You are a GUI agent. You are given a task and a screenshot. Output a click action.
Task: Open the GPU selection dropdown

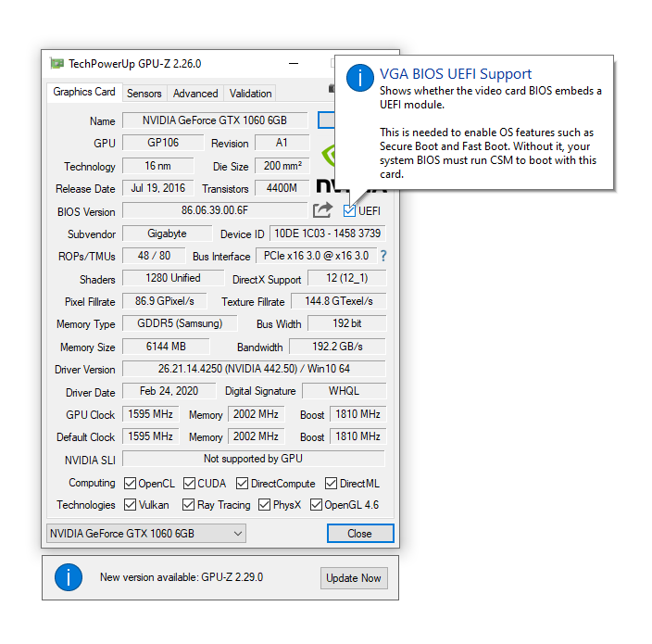pos(146,534)
